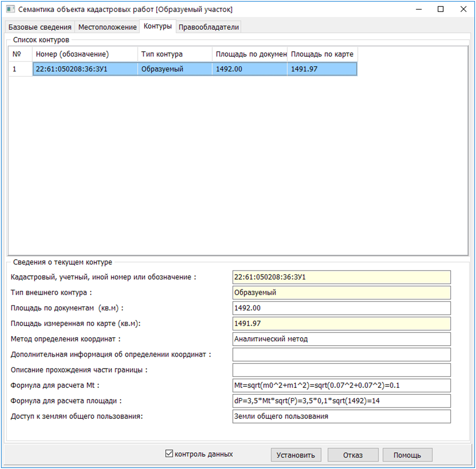Screen dimensions: 476x469
Task: Click the «Тип внешнего контура» field
Action: 341,292
